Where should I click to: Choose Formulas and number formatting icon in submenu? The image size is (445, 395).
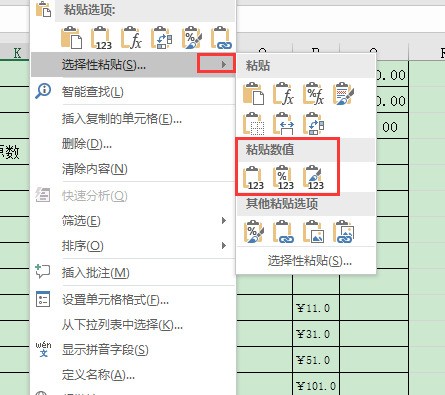point(313,94)
